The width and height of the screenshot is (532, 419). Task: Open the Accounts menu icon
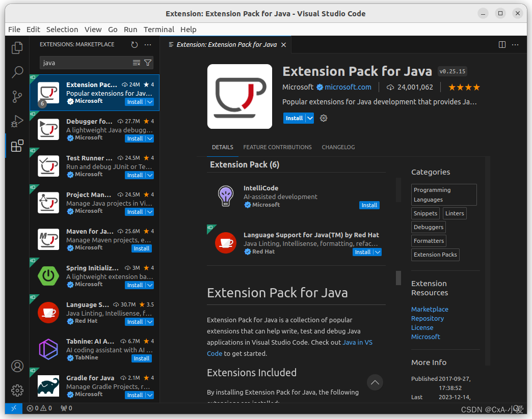[17, 366]
